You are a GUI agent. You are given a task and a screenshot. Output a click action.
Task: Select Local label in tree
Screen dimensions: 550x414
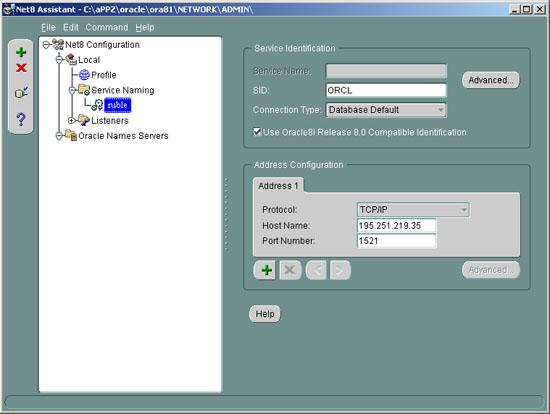click(x=89, y=60)
